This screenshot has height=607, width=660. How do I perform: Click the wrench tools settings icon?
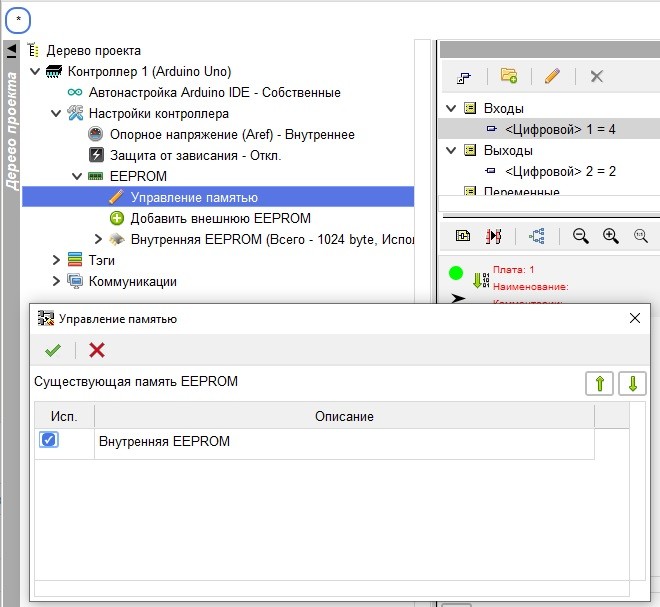tap(75, 113)
